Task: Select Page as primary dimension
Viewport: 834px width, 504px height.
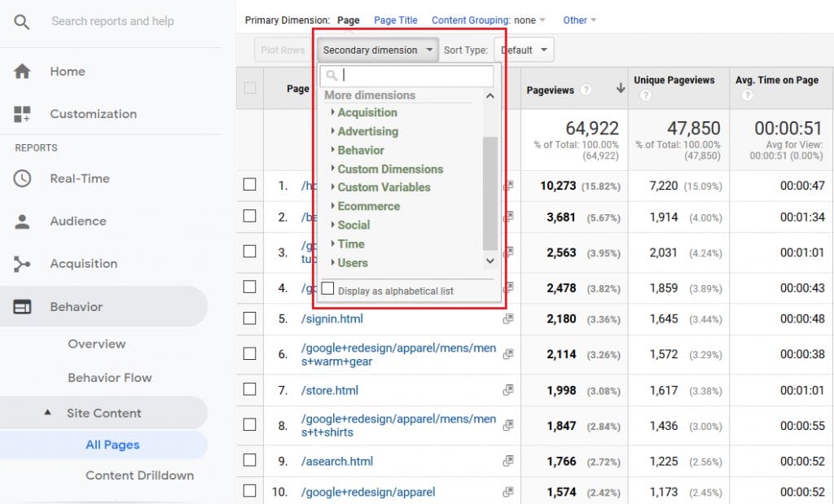Action: (x=349, y=20)
